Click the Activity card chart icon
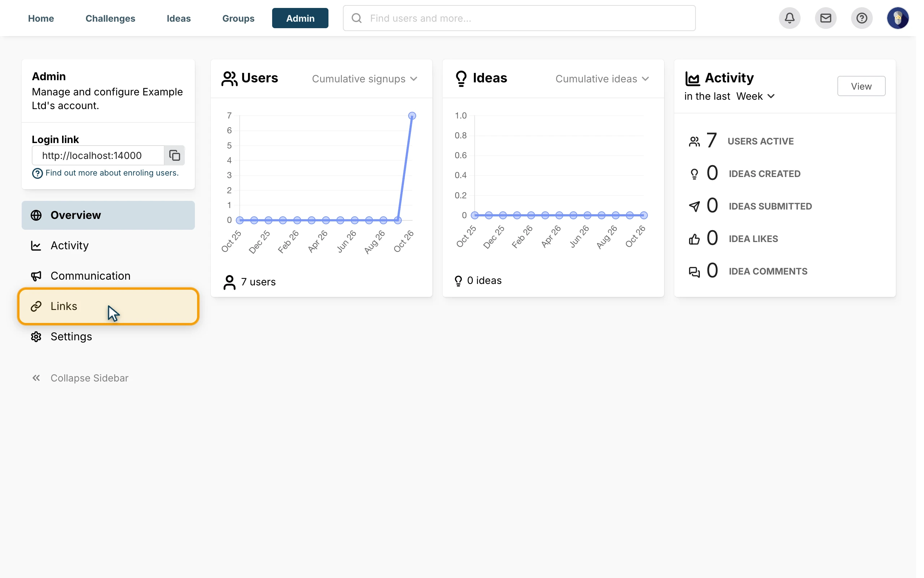Screen dimensions: 924x578 (692, 78)
